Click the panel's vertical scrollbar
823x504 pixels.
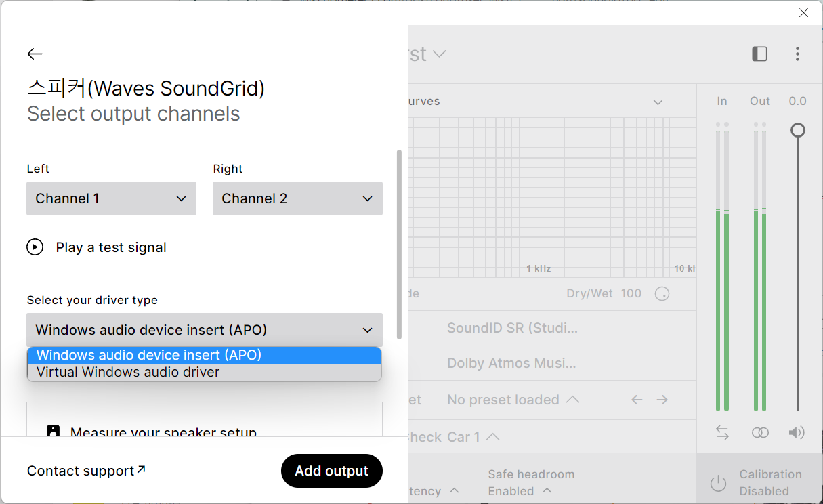[x=399, y=244]
